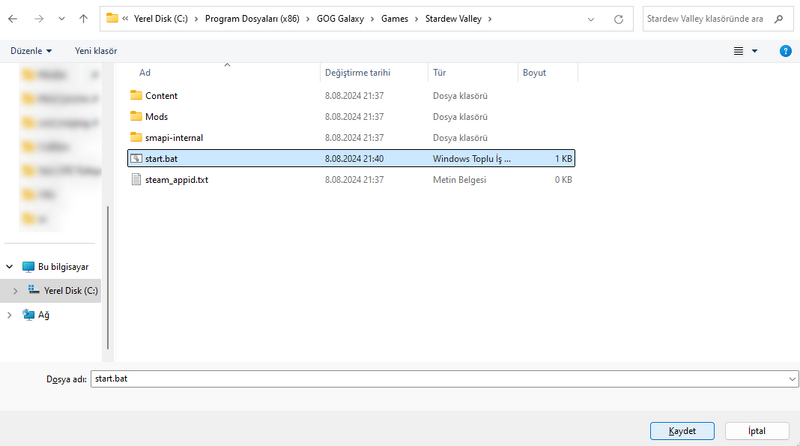
Task: Click start.bat batch file icon
Action: (x=136, y=158)
